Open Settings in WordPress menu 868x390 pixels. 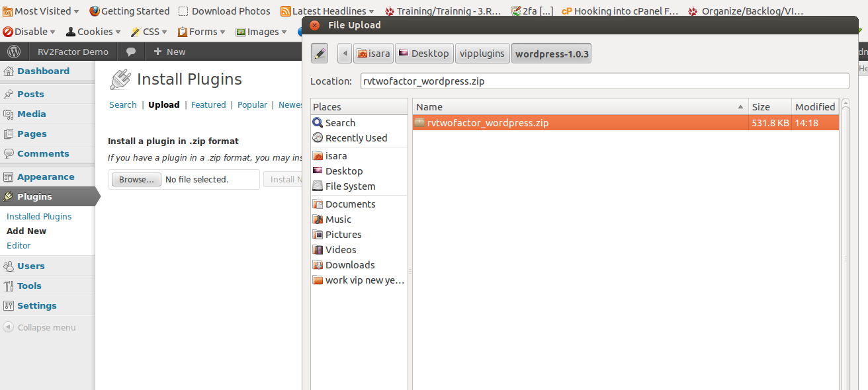(47, 305)
